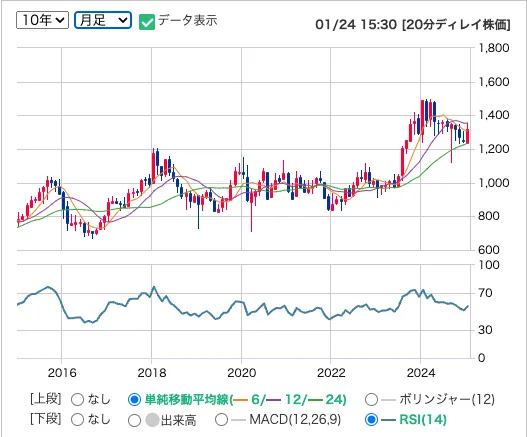Select 出来高 radio button

pyautogui.click(x=134, y=420)
